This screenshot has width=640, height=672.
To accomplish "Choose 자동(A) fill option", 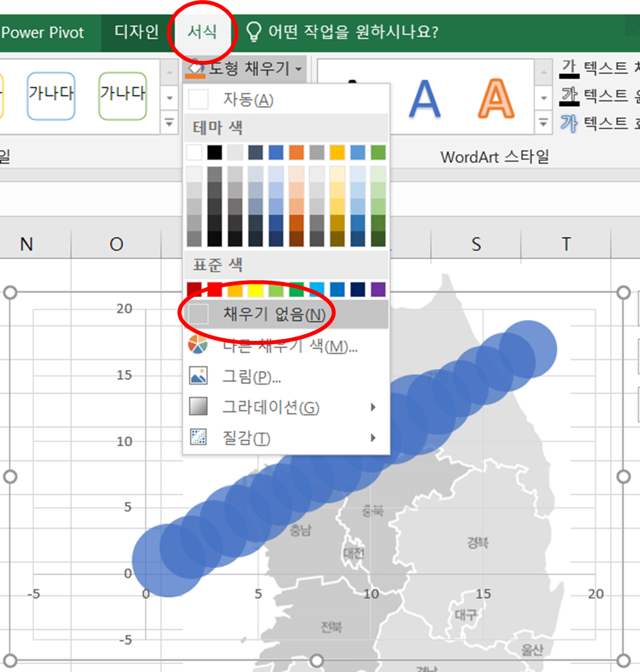I will (x=286, y=99).
